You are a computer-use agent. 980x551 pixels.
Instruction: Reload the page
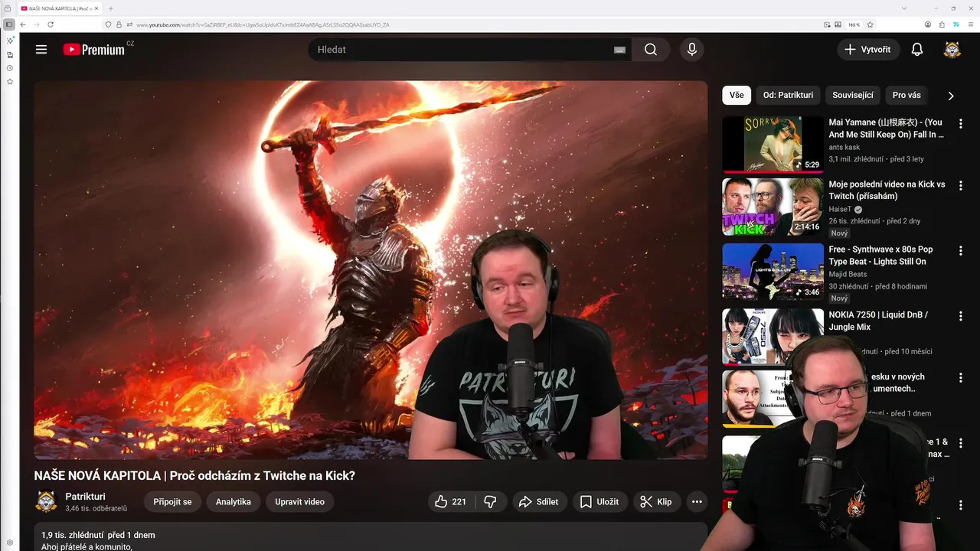click(51, 24)
